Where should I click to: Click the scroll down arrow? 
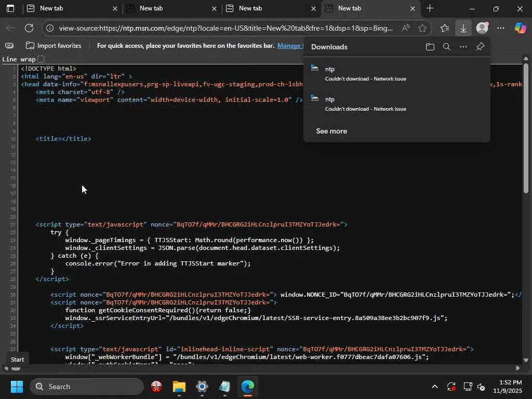click(526, 361)
